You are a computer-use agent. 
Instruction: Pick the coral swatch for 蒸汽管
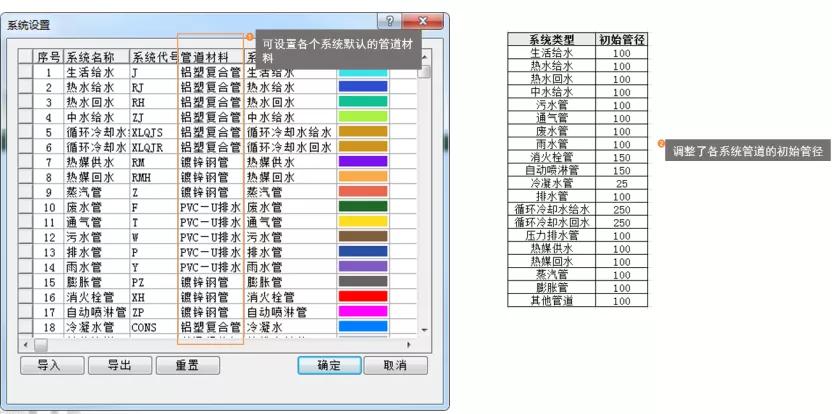363,192
